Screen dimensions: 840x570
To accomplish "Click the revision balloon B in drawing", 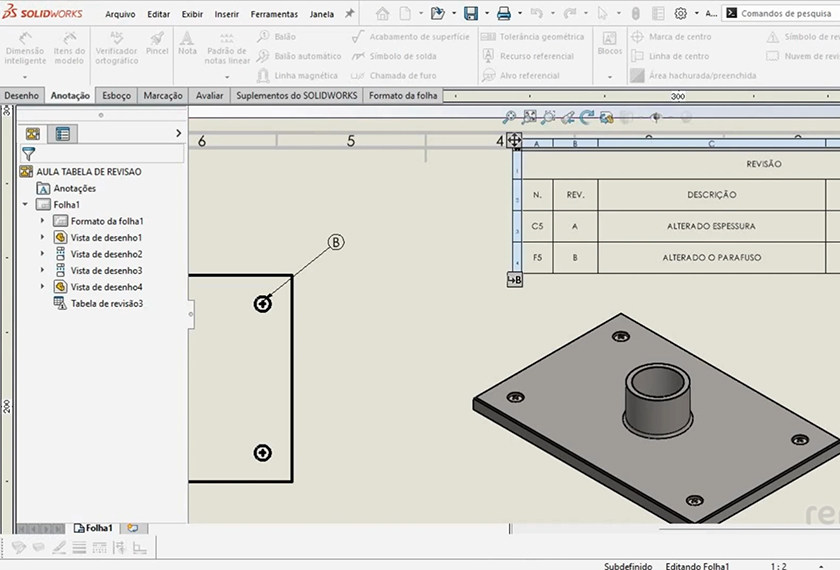I will 336,242.
